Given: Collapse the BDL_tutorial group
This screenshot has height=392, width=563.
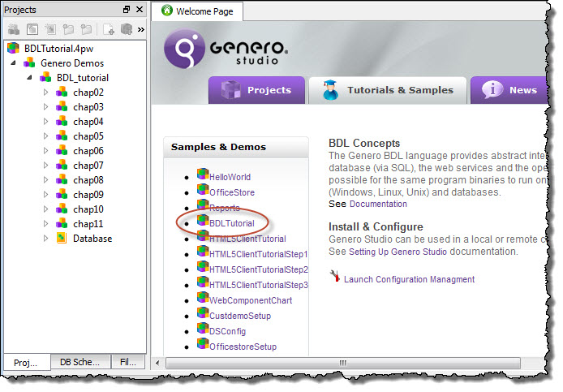Looking at the screenshot, I should [x=31, y=78].
